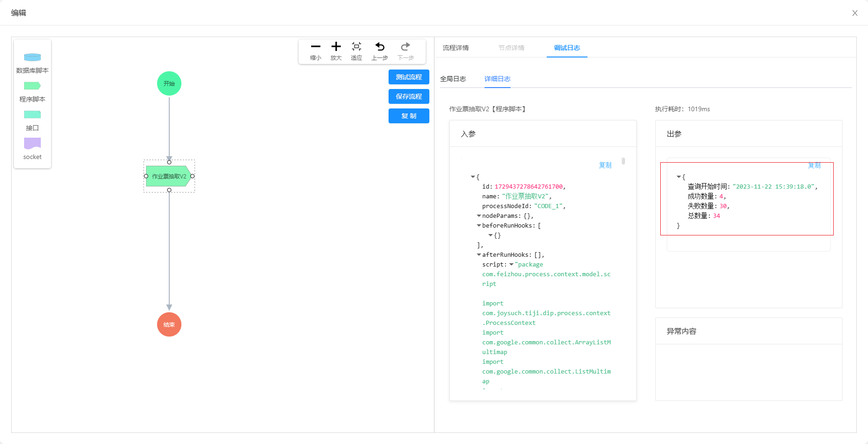Screen dimensions: 868x444
Task: Switch to the 节点详情 tab
Action: pyautogui.click(x=511, y=48)
